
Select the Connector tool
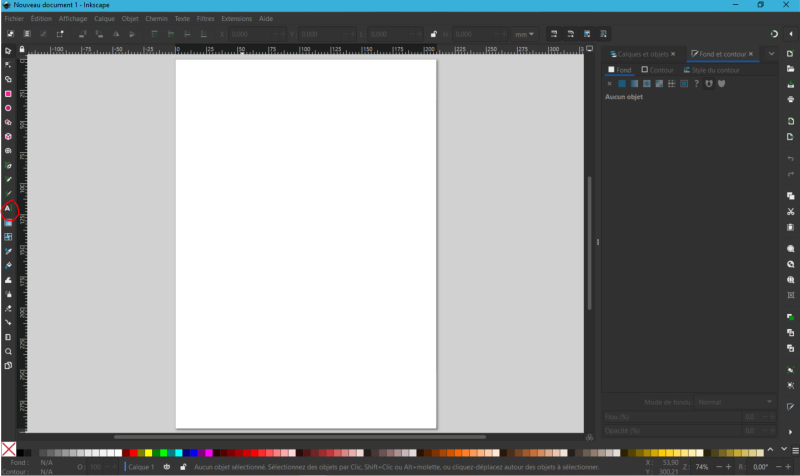point(8,323)
